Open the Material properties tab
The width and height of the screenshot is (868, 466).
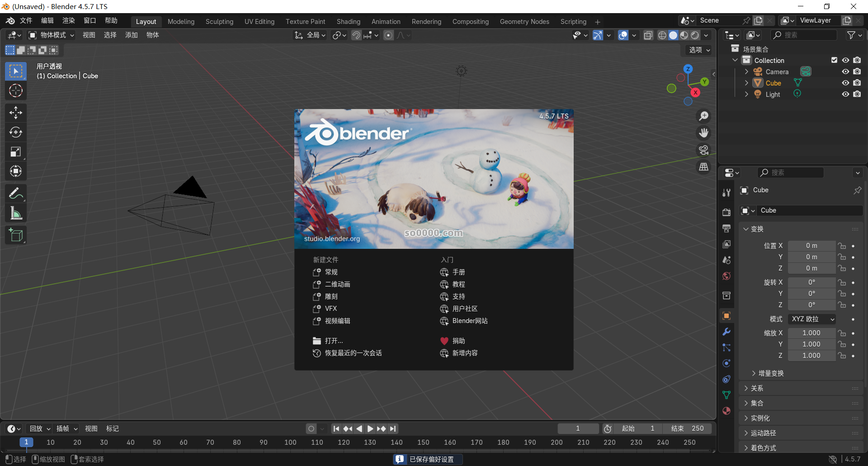pyautogui.click(x=726, y=411)
